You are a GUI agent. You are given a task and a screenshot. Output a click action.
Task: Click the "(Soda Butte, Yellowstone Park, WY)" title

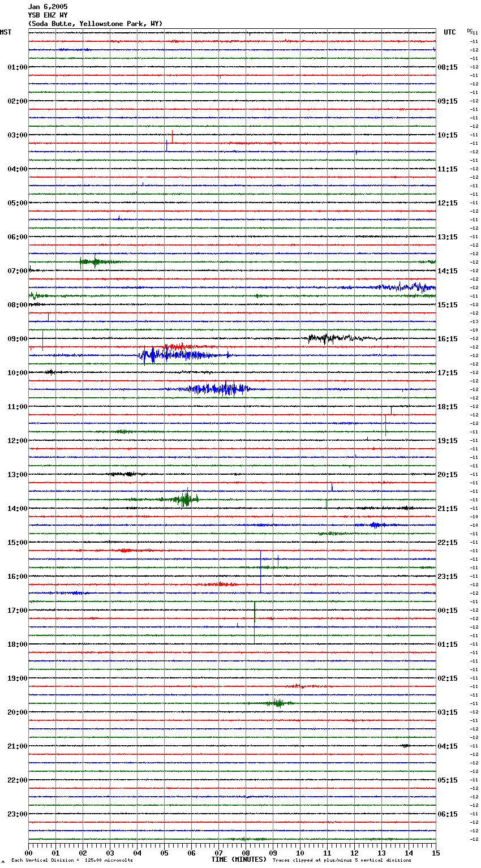(95, 24)
